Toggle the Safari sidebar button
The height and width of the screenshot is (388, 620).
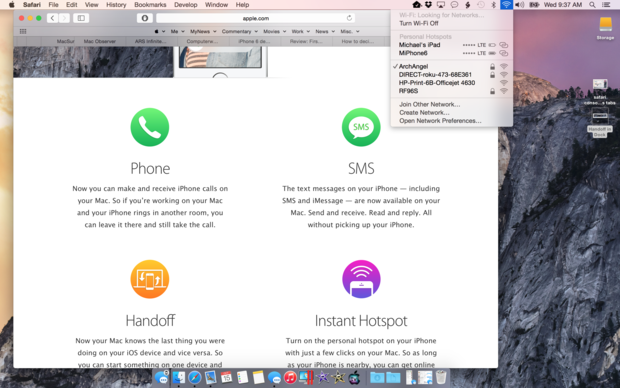pyautogui.click(x=81, y=18)
